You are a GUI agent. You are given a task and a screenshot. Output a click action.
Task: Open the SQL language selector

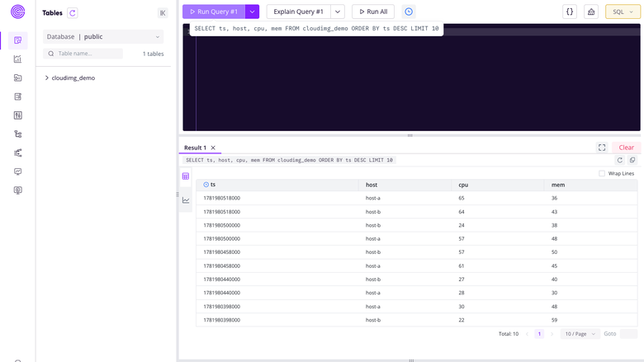pyautogui.click(x=623, y=12)
